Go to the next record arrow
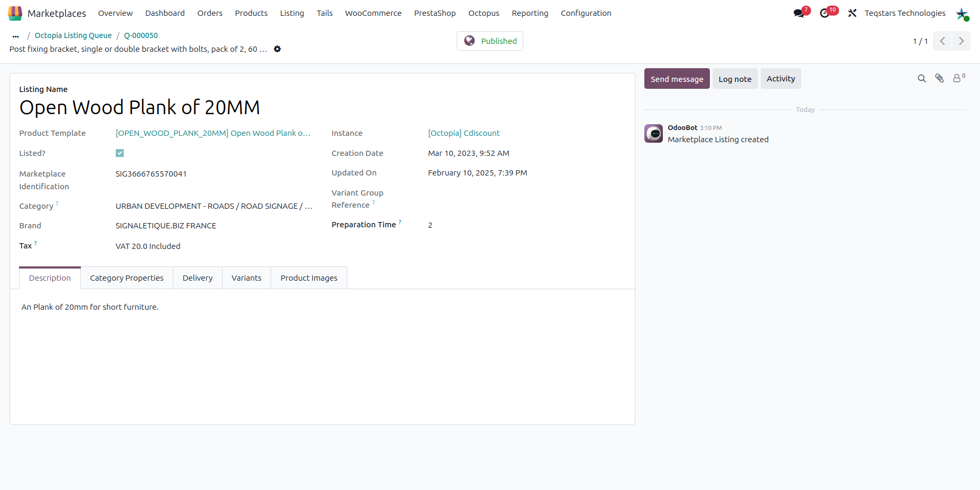980x490 pixels. tap(961, 41)
